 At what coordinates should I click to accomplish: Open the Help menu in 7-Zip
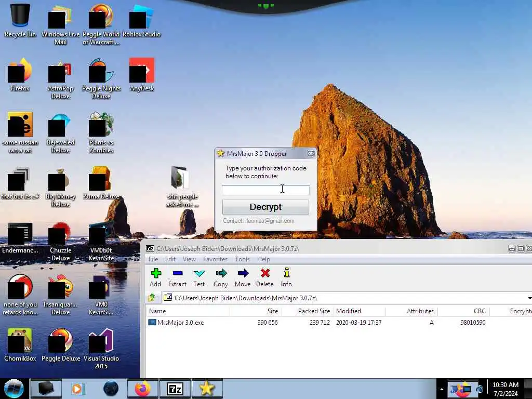point(263,259)
